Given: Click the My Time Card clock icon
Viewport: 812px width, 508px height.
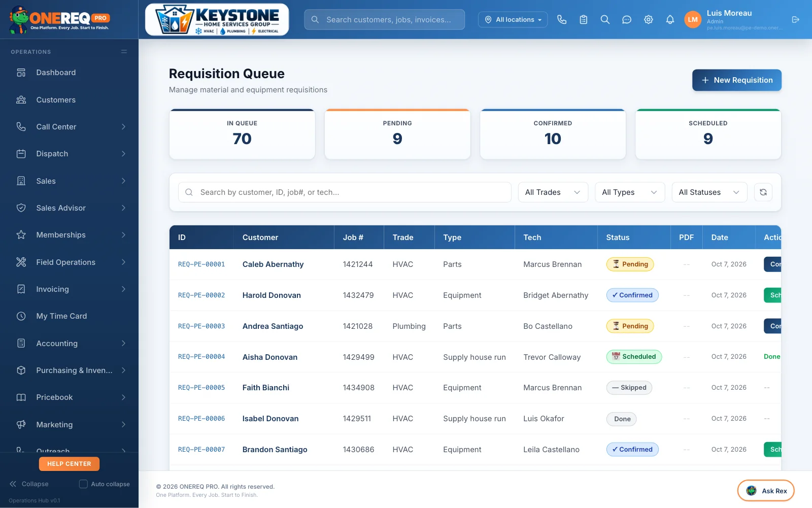Looking at the screenshot, I should 21,316.
